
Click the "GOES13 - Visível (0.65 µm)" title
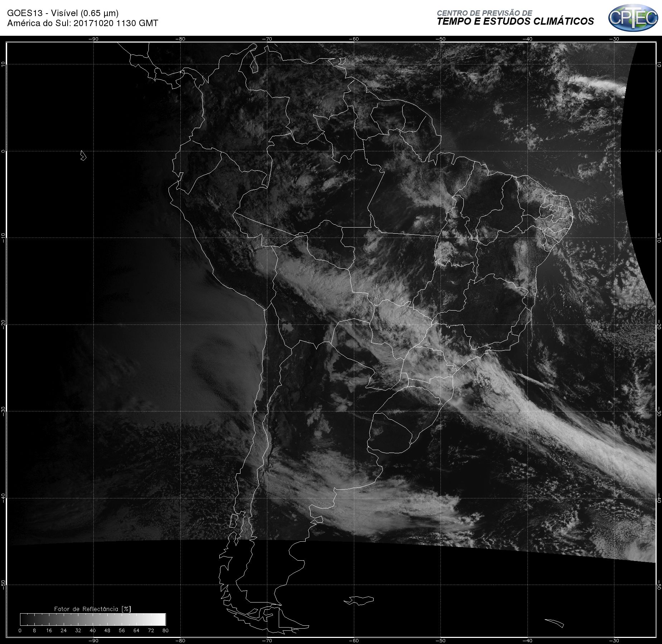(x=63, y=13)
